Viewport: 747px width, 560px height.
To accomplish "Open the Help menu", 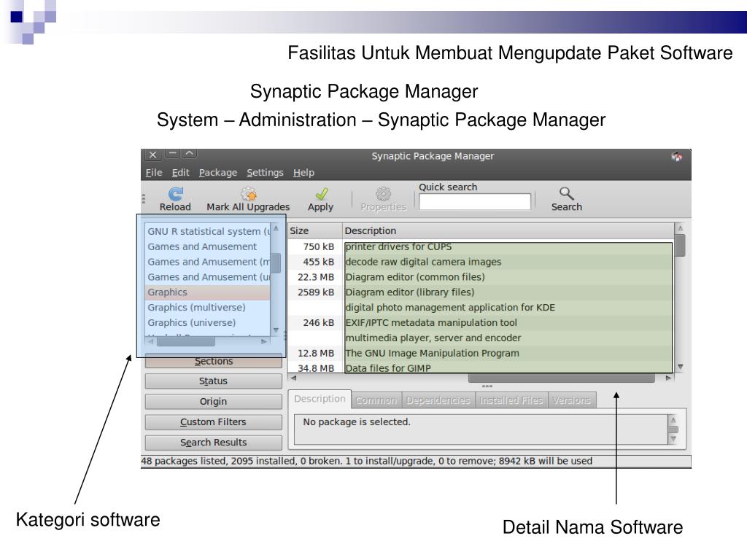I will point(303,172).
